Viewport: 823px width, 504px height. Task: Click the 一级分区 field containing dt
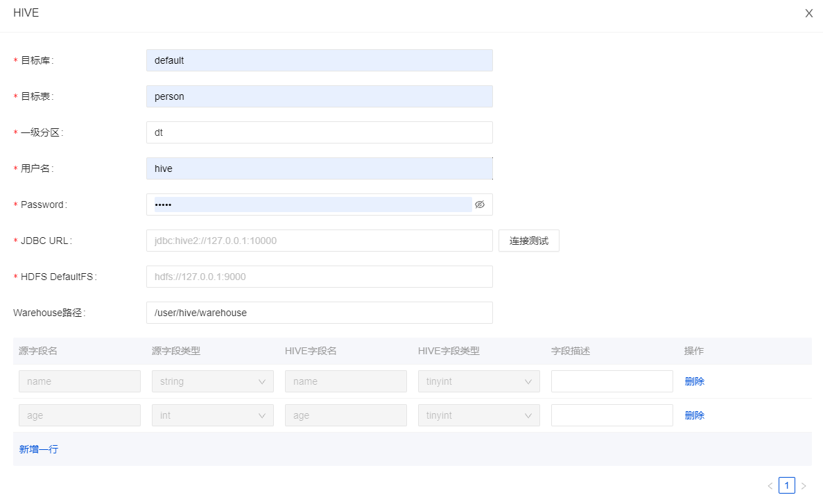coord(319,132)
